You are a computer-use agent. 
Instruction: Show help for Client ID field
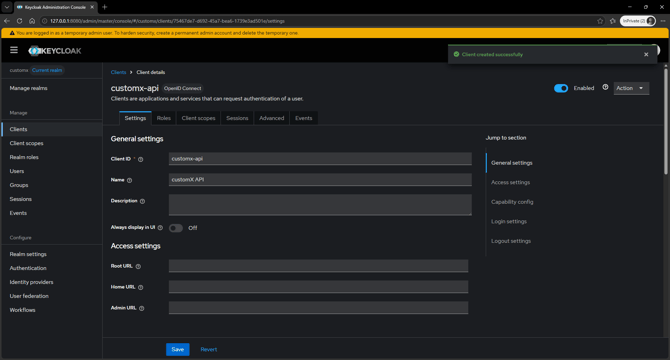click(x=141, y=159)
